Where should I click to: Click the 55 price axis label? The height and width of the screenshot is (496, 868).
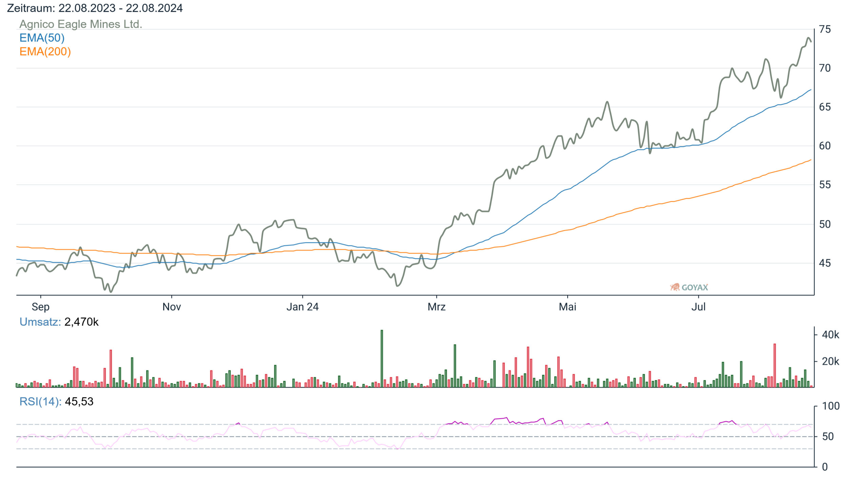[825, 185]
